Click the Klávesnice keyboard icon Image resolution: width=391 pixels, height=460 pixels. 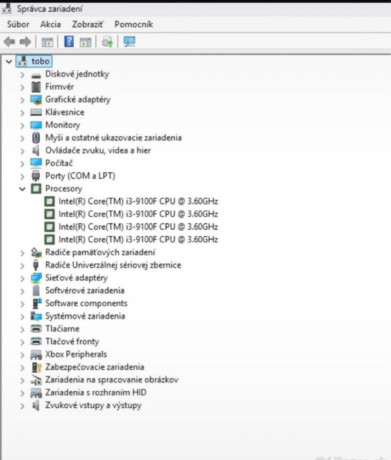(x=36, y=112)
